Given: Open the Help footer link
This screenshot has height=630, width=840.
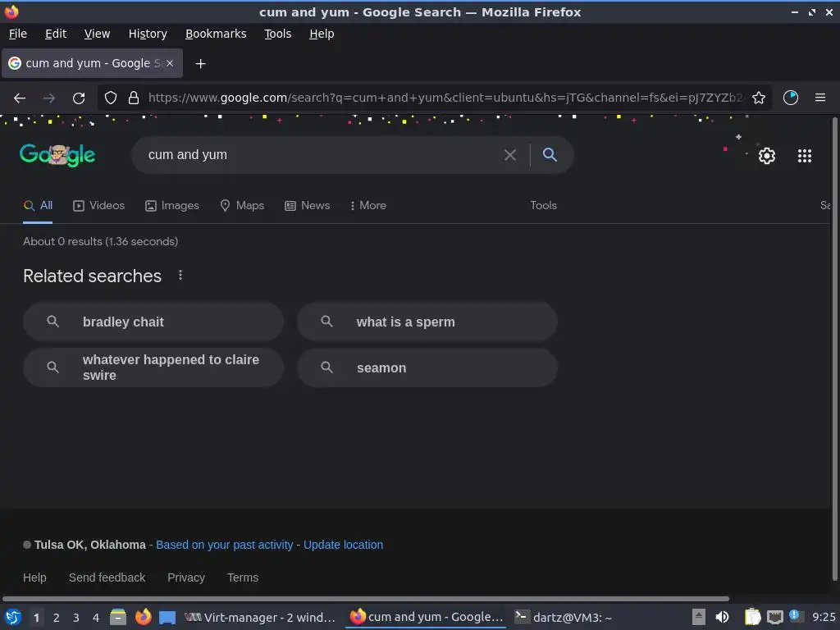Looking at the screenshot, I should 34,577.
